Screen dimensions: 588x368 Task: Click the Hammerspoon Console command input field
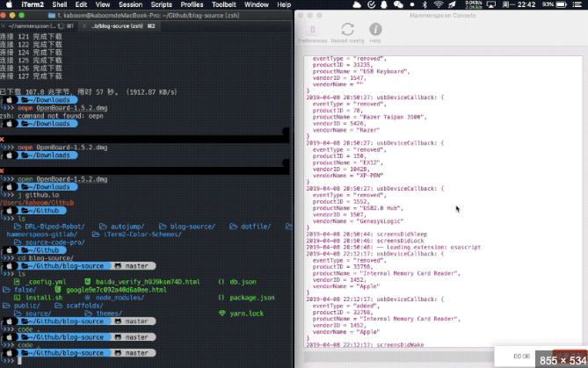(x=398, y=357)
